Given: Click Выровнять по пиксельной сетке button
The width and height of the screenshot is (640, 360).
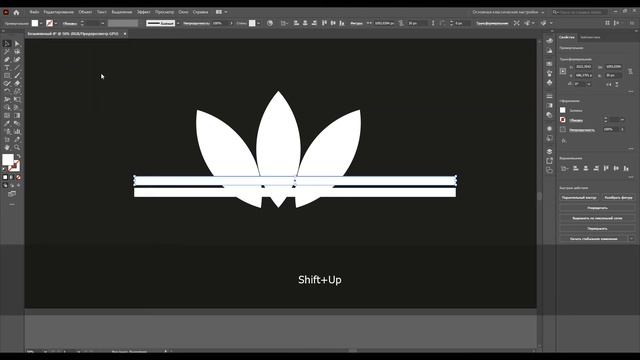Looking at the screenshot, I should 598,218.
